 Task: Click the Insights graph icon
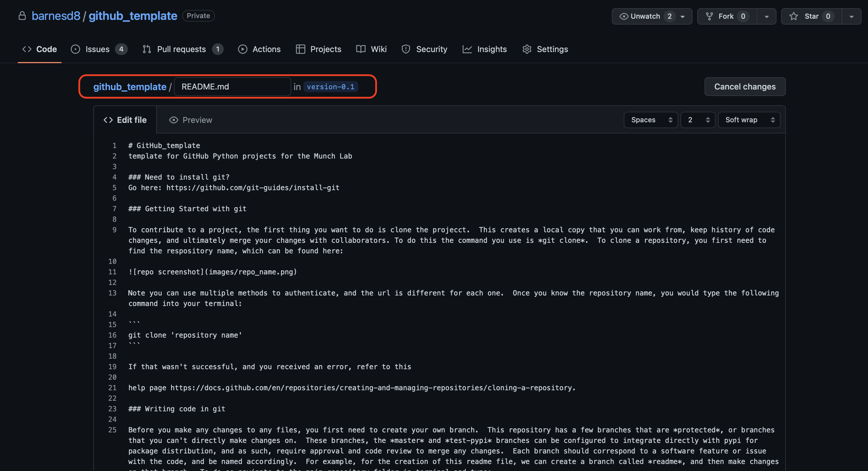467,49
